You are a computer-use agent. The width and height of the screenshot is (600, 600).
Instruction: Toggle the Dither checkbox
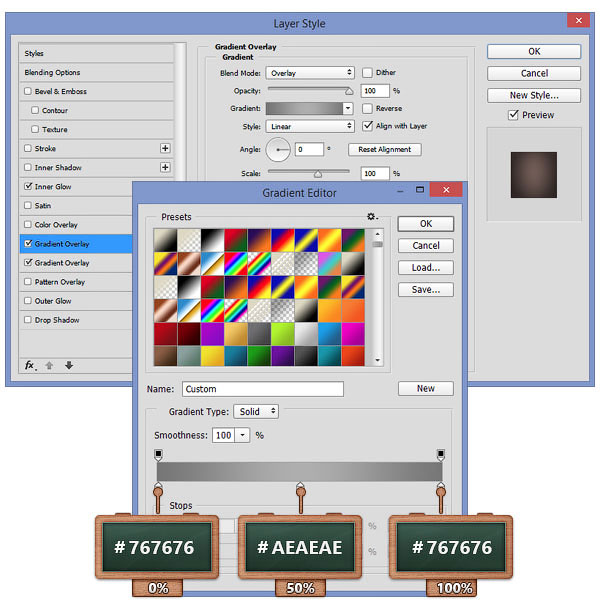pyautogui.click(x=367, y=73)
